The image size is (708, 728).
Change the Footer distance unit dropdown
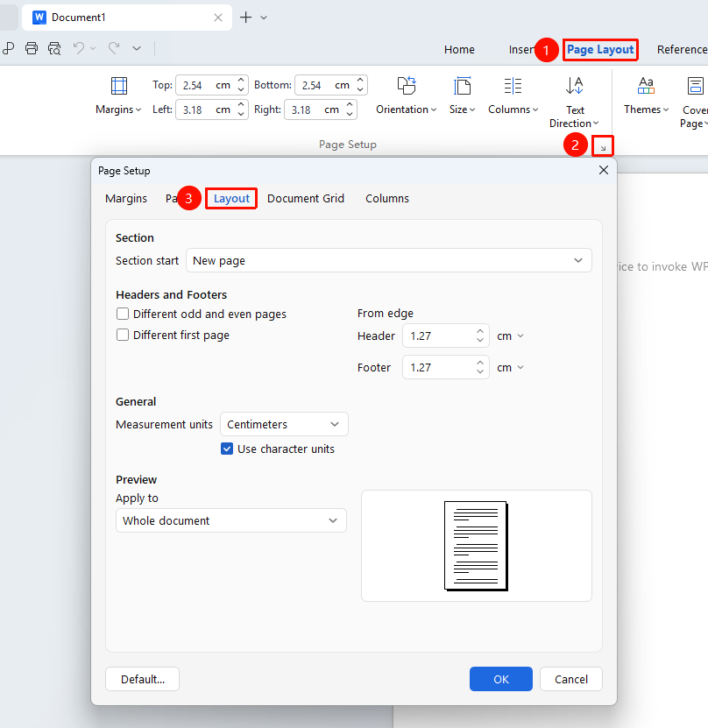click(x=510, y=367)
